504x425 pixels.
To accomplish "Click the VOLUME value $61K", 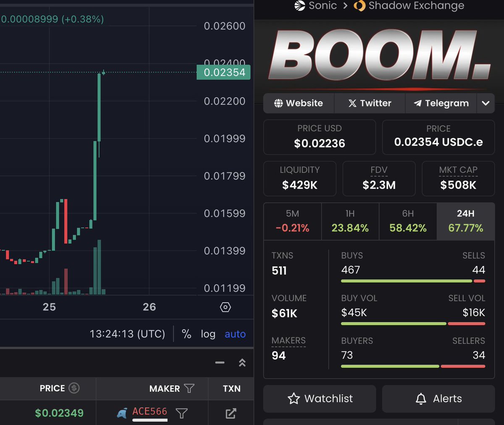I will click(284, 313).
